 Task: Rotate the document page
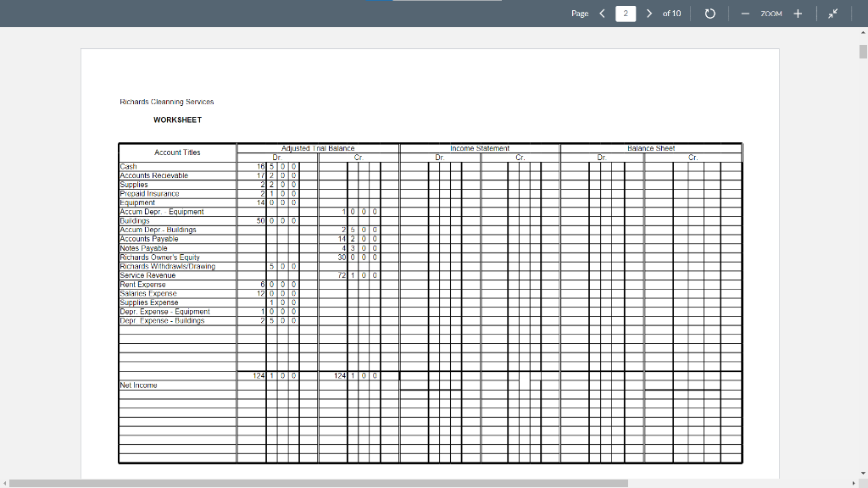709,13
